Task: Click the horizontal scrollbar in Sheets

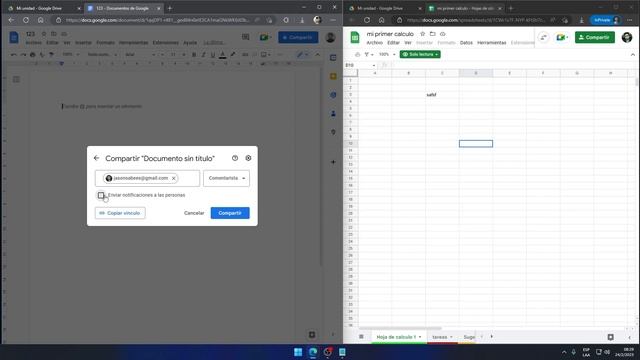Action: (x=400, y=328)
